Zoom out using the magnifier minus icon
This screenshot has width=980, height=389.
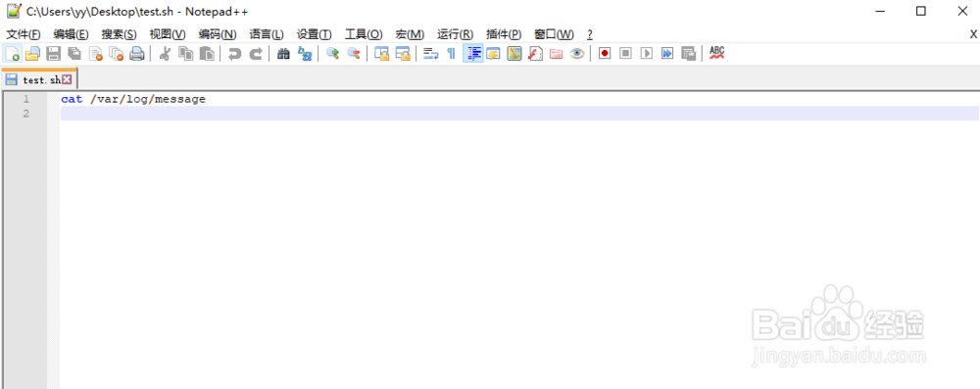point(354,54)
